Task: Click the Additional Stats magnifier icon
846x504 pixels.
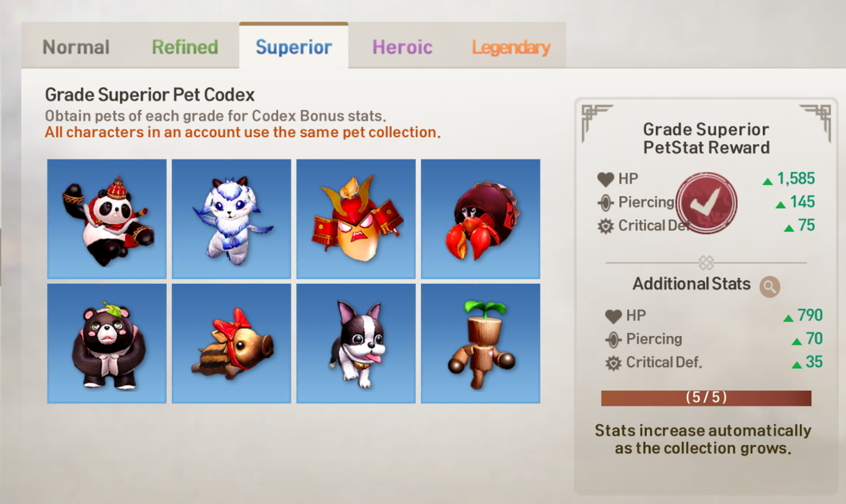Action: pyautogui.click(x=770, y=286)
